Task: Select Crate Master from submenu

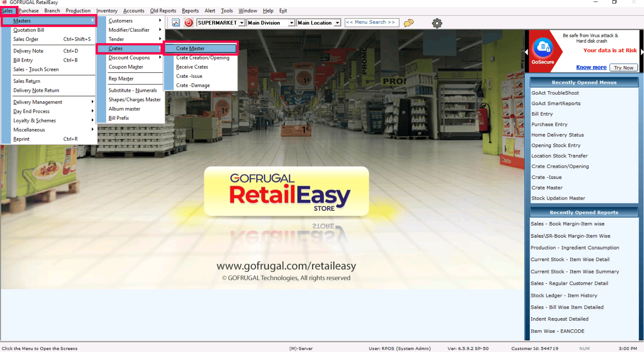Action: pos(201,48)
